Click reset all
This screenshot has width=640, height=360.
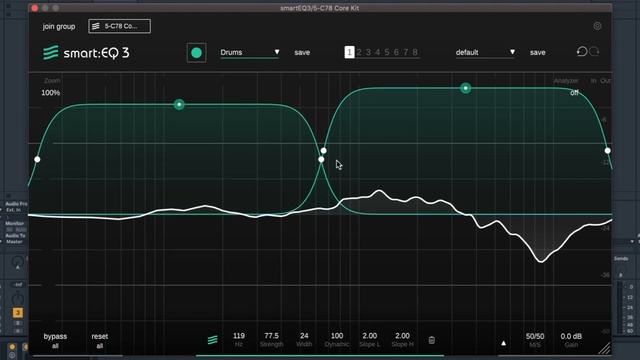click(x=100, y=341)
